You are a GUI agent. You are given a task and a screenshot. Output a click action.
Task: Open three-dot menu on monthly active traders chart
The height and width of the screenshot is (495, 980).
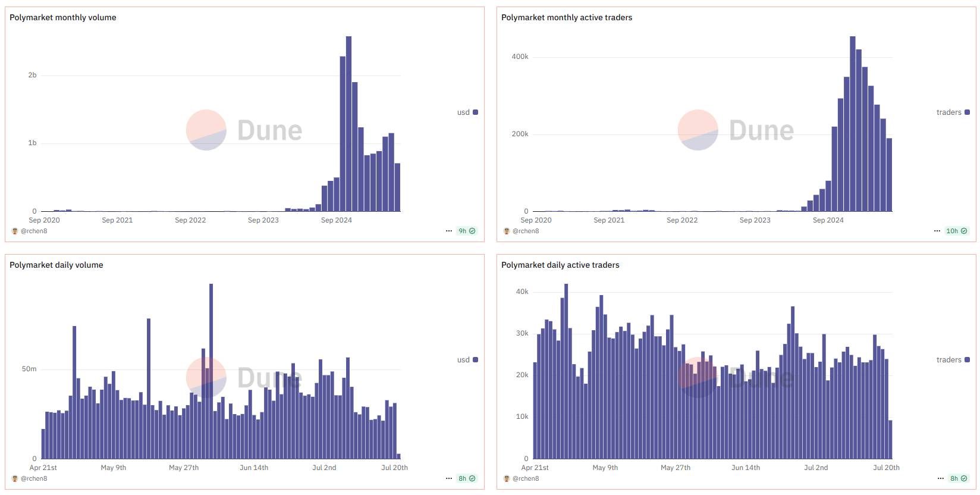tap(937, 231)
